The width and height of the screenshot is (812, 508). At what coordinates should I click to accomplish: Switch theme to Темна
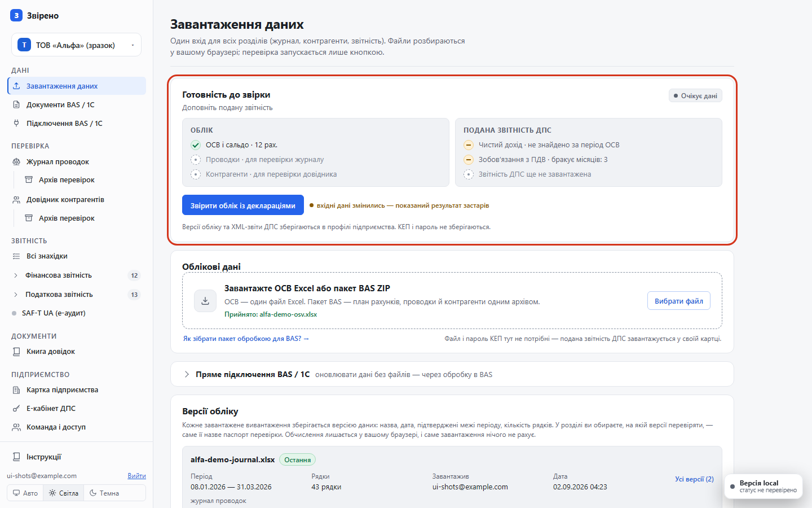click(104, 493)
